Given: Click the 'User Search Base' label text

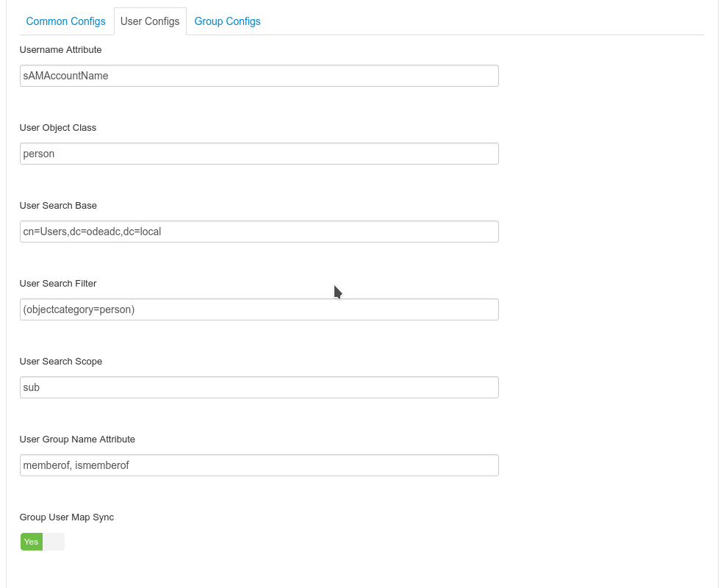Looking at the screenshot, I should coord(58,206).
